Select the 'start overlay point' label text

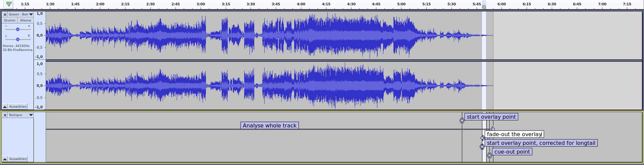[x=491, y=117]
